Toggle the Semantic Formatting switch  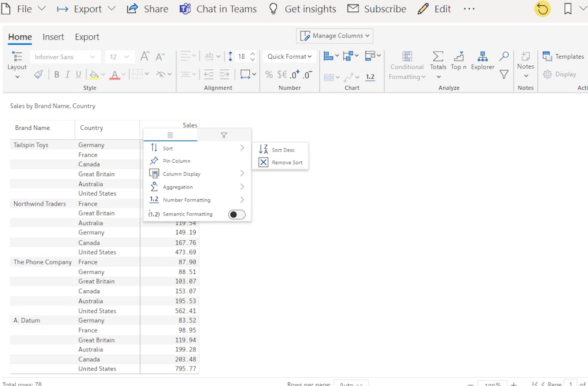tap(236, 214)
